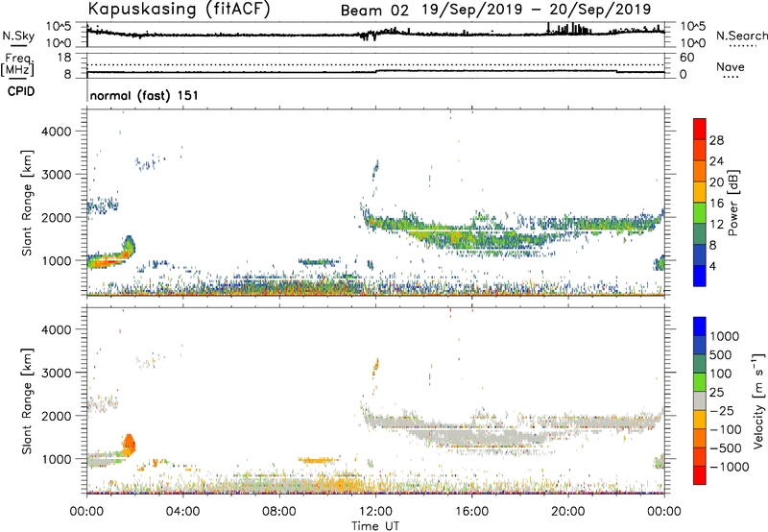Click the blue top of the Velocity color bar

click(700, 326)
